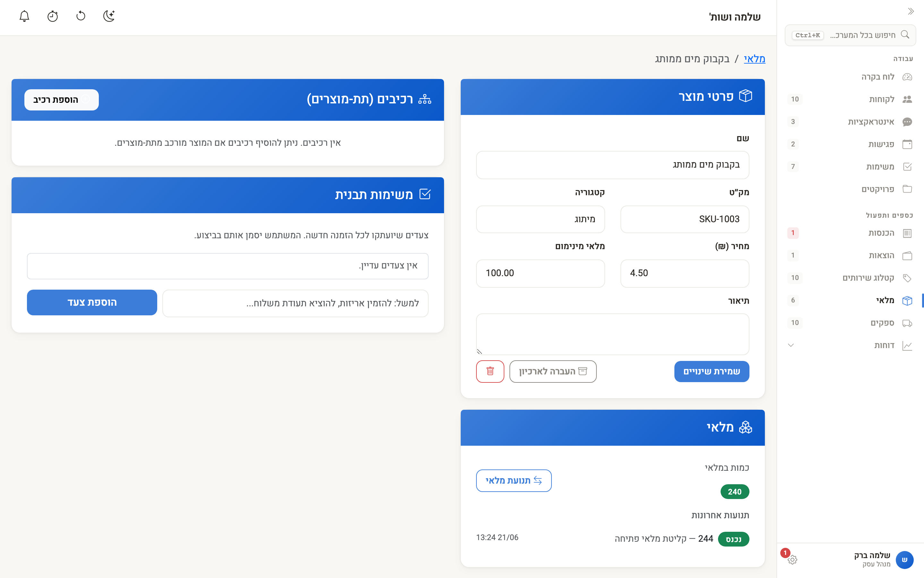
Task: Open אינטראקציות in sidebar
Action: tap(850, 122)
